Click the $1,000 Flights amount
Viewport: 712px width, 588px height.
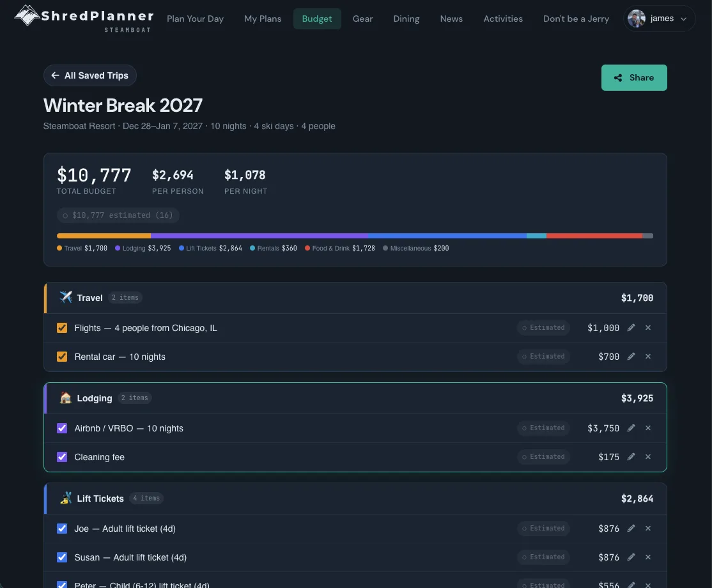603,328
